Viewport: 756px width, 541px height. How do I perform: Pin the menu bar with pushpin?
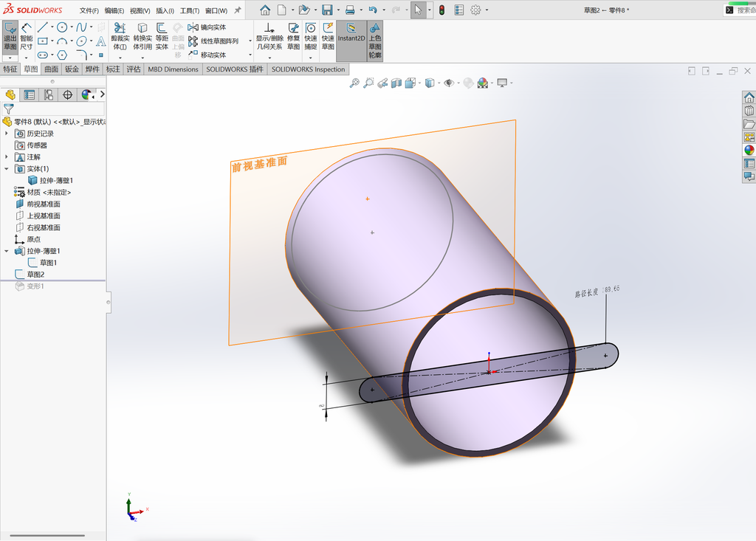pyautogui.click(x=238, y=10)
